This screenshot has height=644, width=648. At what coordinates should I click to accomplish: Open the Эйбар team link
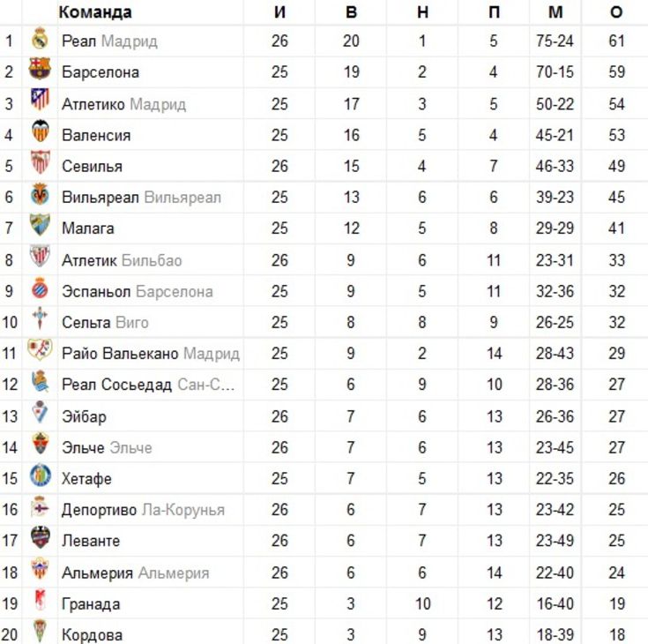(84, 416)
